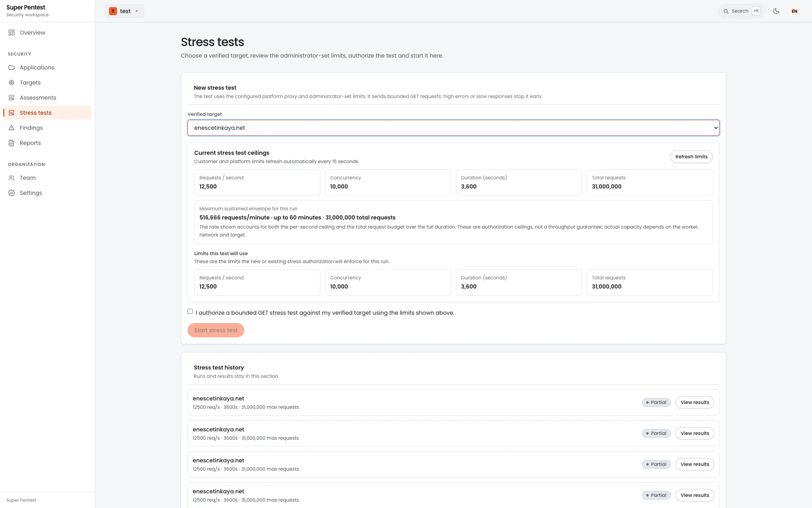Click the Applications folder icon

(x=11, y=67)
